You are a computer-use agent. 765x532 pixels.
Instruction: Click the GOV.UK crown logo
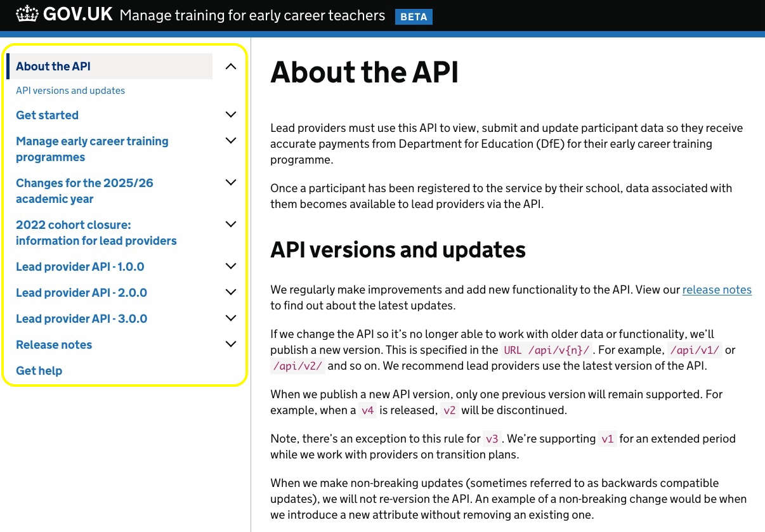pos(27,14)
